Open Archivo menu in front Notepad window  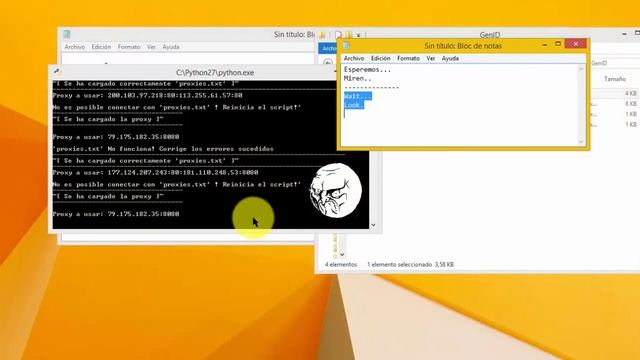354,59
